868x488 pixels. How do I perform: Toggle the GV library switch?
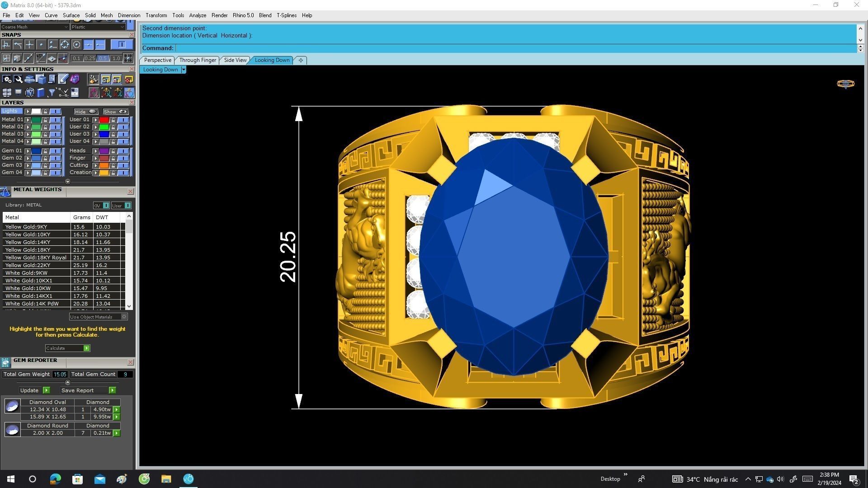[101, 206]
